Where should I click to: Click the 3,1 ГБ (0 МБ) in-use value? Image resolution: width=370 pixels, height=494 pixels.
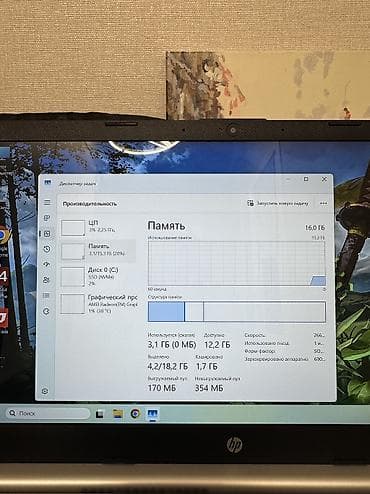point(172,345)
